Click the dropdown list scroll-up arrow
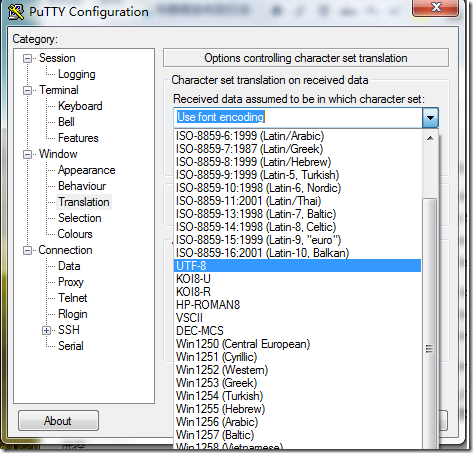473x453 pixels. tap(430, 138)
